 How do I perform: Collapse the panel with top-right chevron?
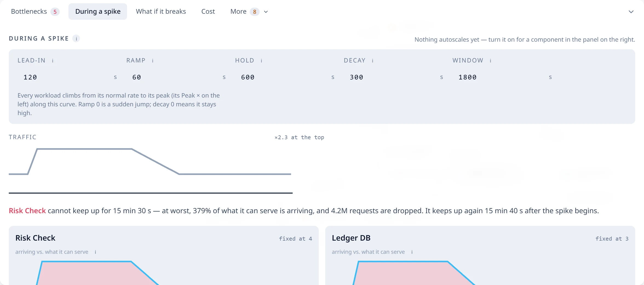631,12
